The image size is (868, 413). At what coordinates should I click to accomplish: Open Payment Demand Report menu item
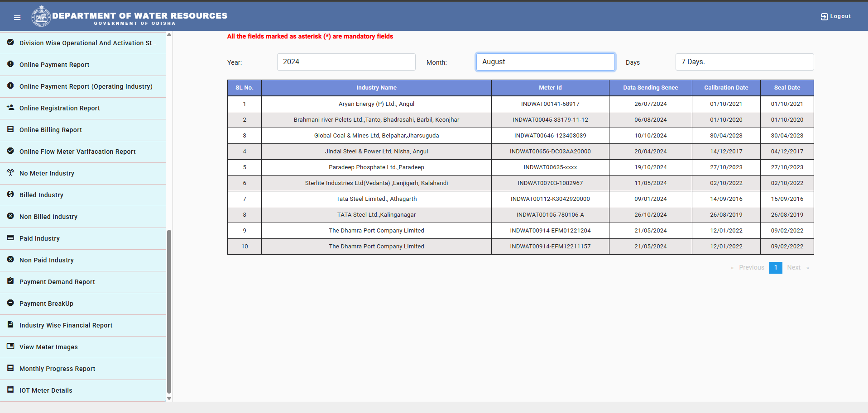[x=83, y=282]
